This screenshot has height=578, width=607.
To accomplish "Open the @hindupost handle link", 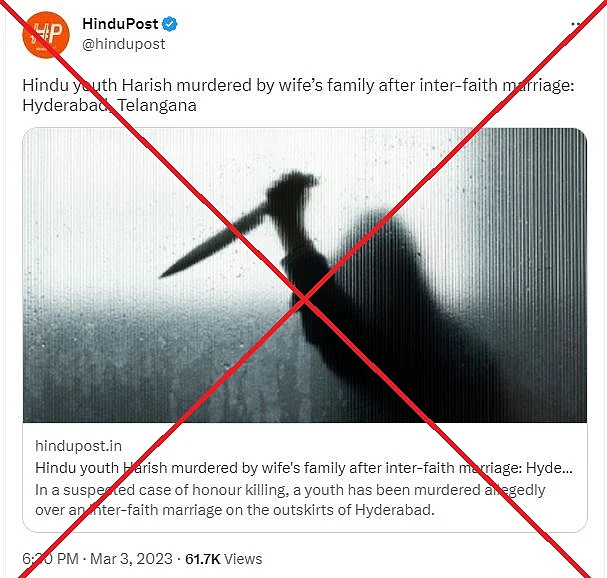I will [123, 44].
